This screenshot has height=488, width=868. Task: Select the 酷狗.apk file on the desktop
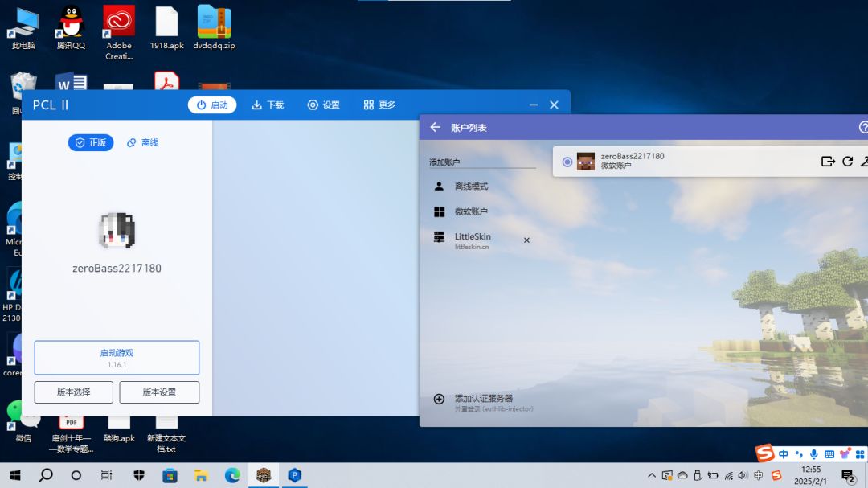tap(119, 432)
